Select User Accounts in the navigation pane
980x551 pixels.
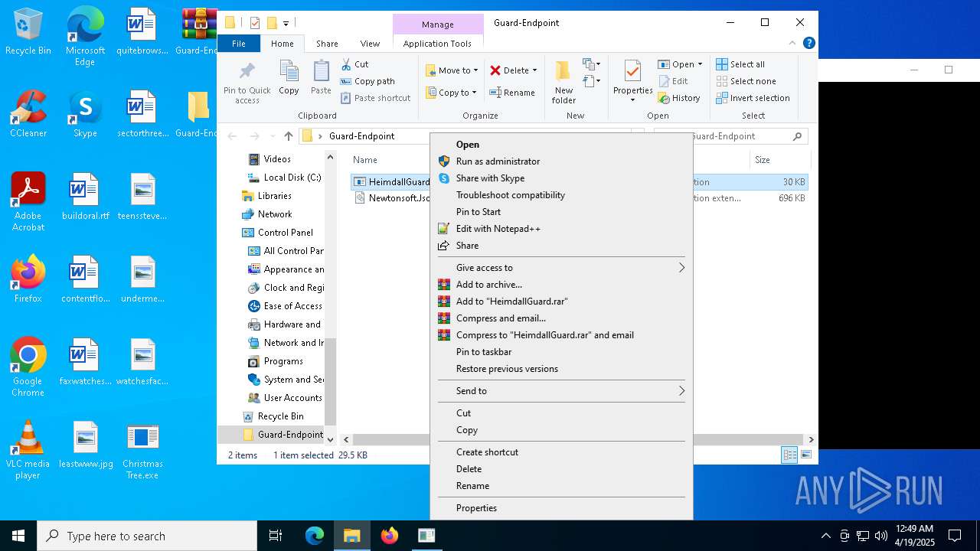coord(285,398)
